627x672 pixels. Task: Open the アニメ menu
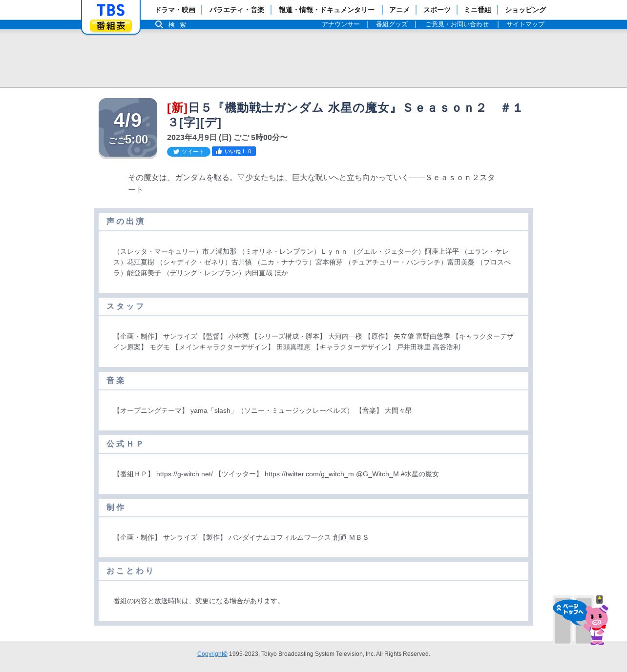pyautogui.click(x=399, y=10)
